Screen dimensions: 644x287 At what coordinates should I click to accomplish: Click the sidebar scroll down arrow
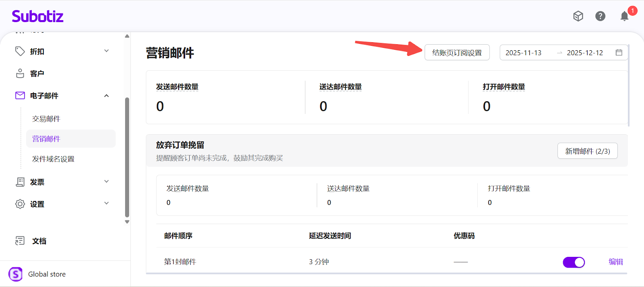(127, 222)
